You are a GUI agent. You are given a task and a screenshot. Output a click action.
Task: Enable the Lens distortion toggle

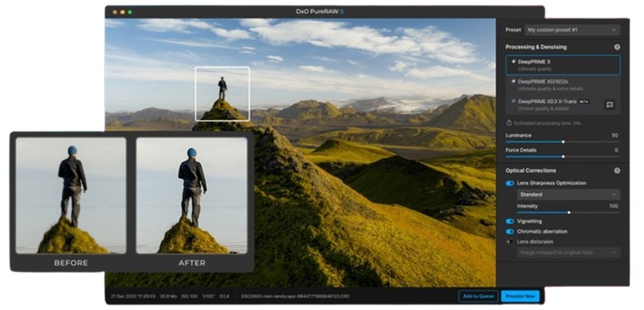point(510,242)
